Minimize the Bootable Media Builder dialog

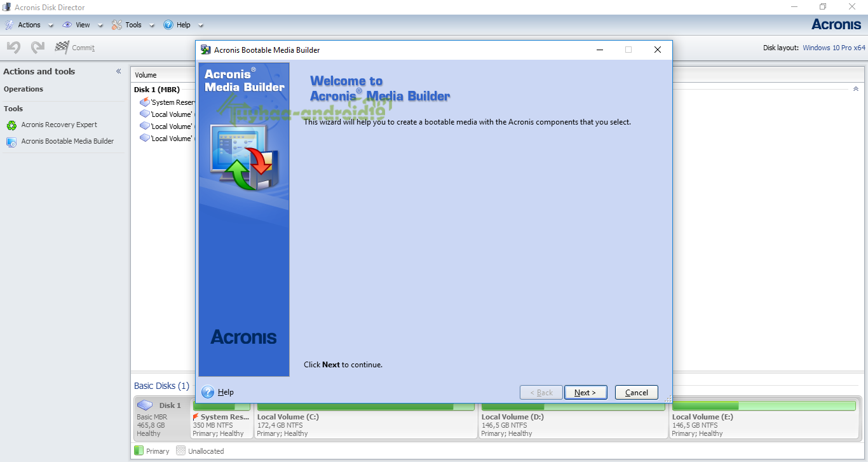[599, 50]
